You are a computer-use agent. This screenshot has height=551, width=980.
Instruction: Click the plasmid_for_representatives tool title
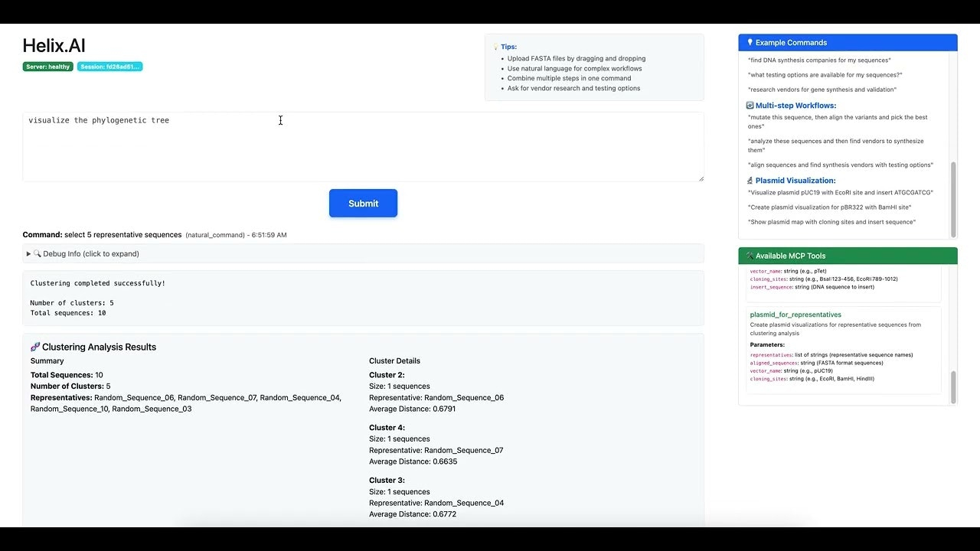795,315
